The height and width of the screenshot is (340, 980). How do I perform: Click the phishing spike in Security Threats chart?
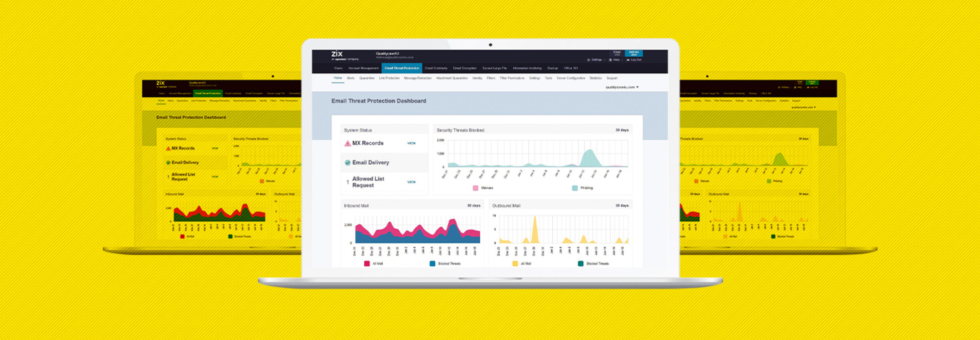(x=590, y=158)
